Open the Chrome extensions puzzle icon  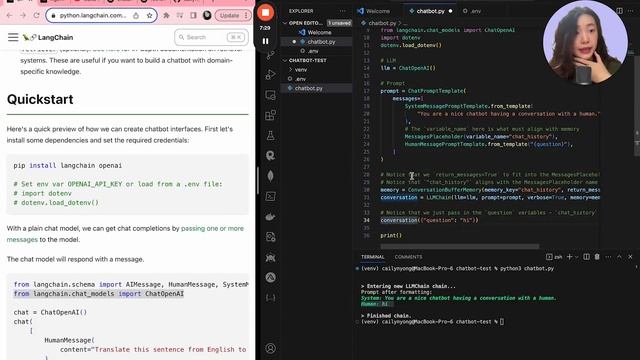pyautogui.click(x=167, y=16)
